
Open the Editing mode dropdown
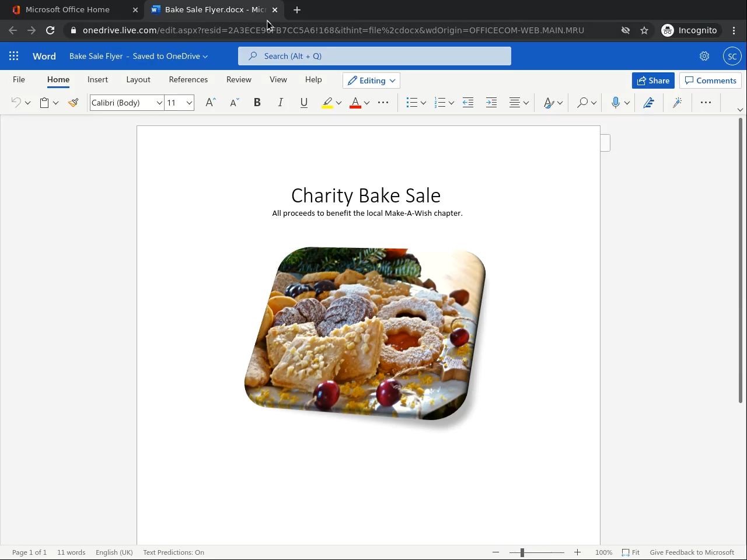372,80
